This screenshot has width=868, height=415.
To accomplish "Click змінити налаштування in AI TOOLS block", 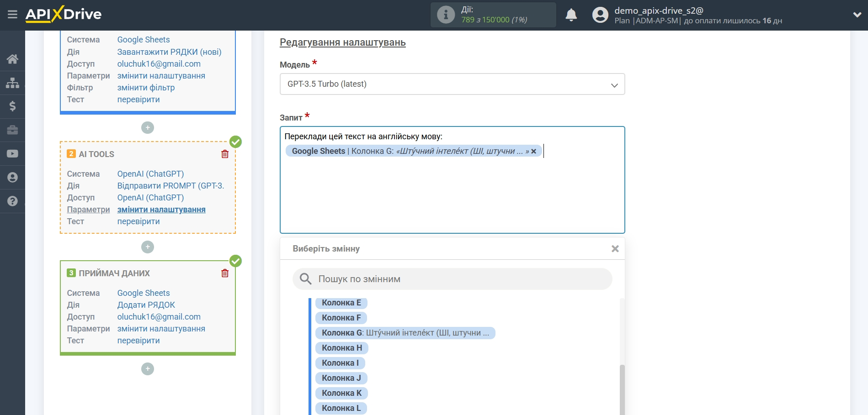I will tap(161, 210).
